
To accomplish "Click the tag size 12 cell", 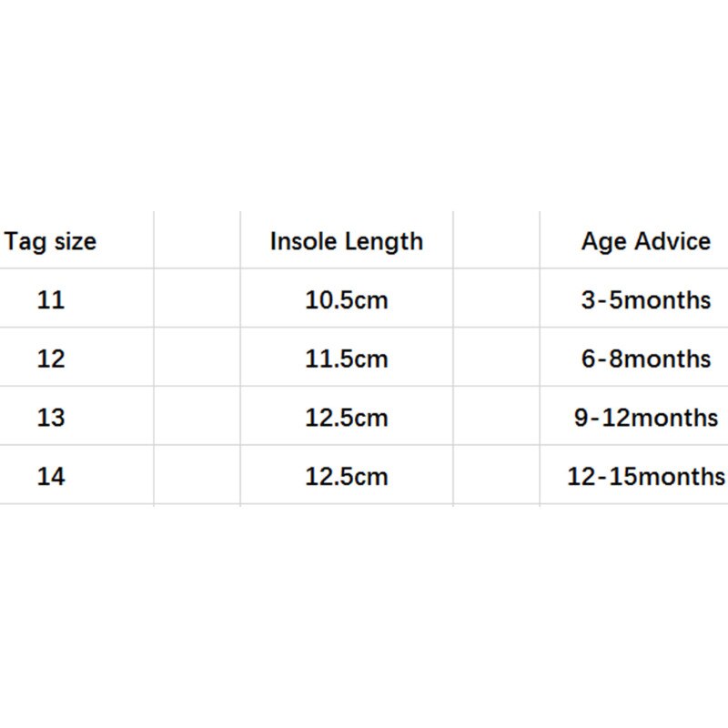I will (x=51, y=359).
